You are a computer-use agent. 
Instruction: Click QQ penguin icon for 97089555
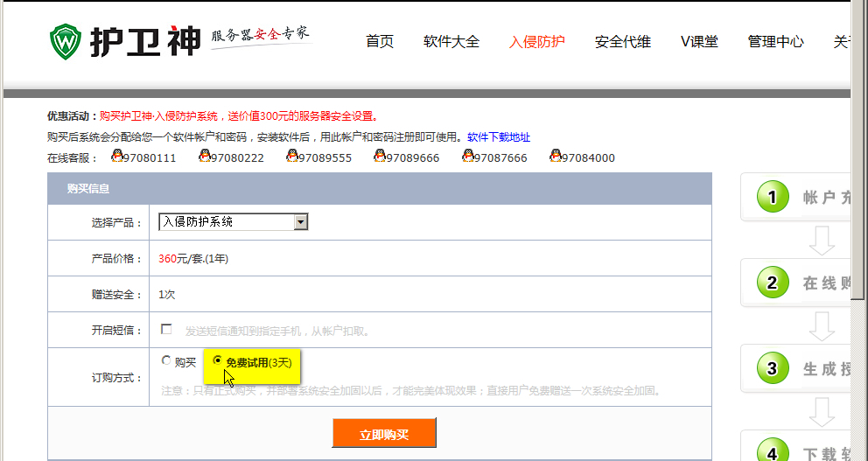coord(292,157)
